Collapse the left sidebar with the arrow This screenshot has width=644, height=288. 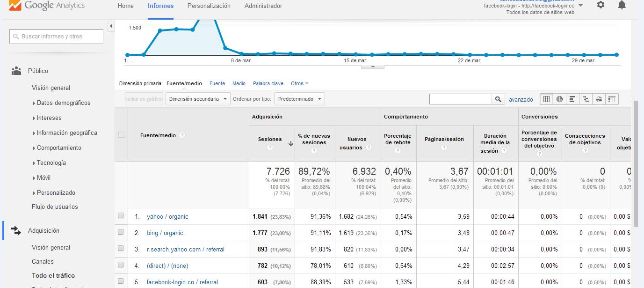(111, 26)
